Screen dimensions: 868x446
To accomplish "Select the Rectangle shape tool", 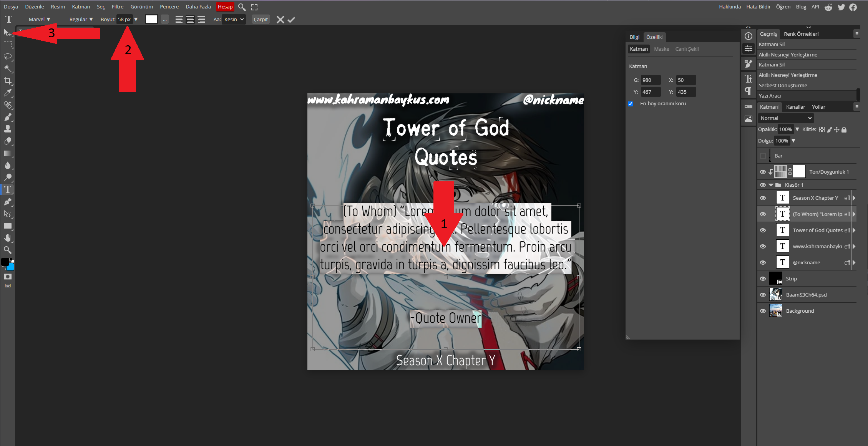I will point(8,226).
